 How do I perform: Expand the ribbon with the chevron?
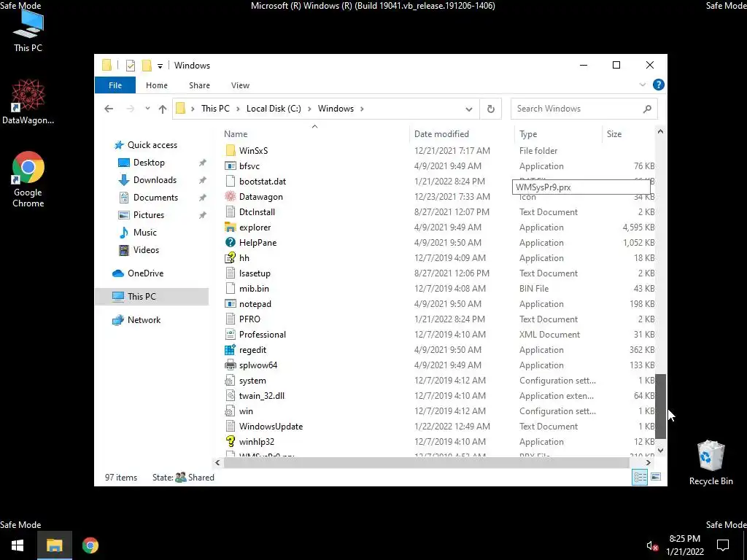[x=642, y=85]
